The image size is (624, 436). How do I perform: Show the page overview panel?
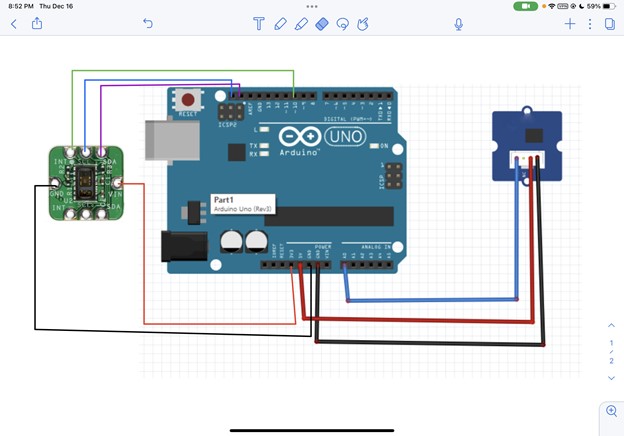click(x=609, y=23)
